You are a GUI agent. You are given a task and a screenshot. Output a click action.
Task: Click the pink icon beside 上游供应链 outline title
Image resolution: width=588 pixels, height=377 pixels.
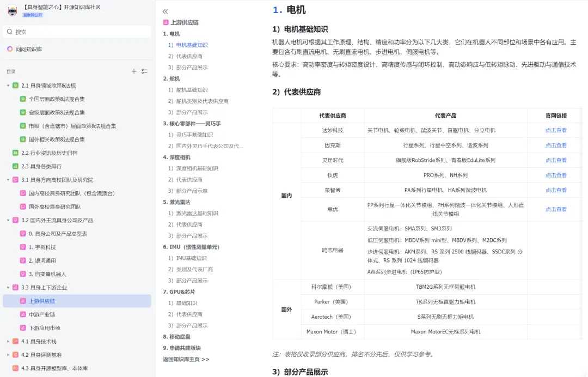coord(166,22)
